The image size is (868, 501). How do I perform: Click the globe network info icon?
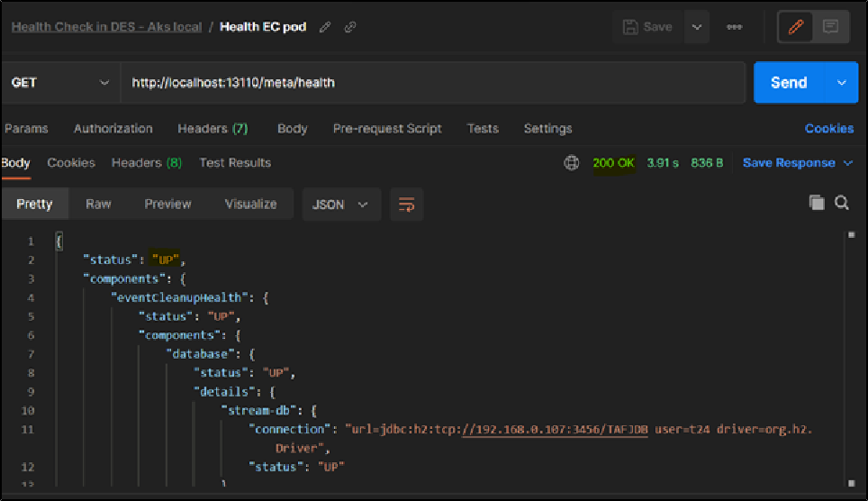571,163
